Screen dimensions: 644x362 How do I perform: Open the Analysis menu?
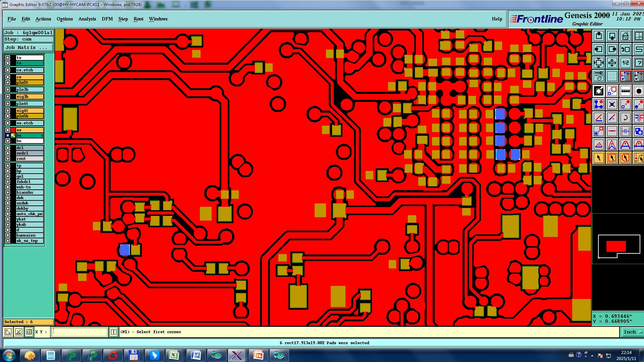coord(87,19)
